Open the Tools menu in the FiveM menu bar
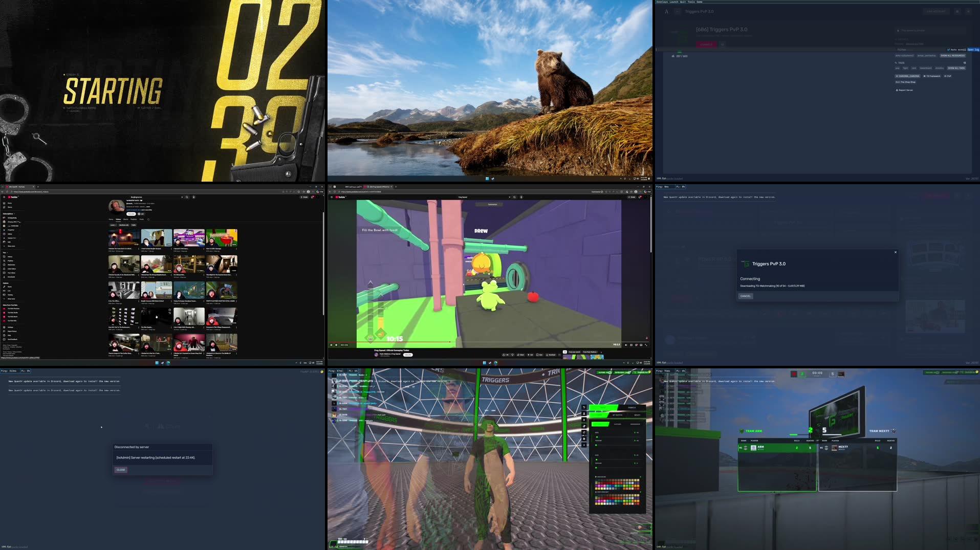Viewport: 980px width, 550px height. click(x=691, y=2)
